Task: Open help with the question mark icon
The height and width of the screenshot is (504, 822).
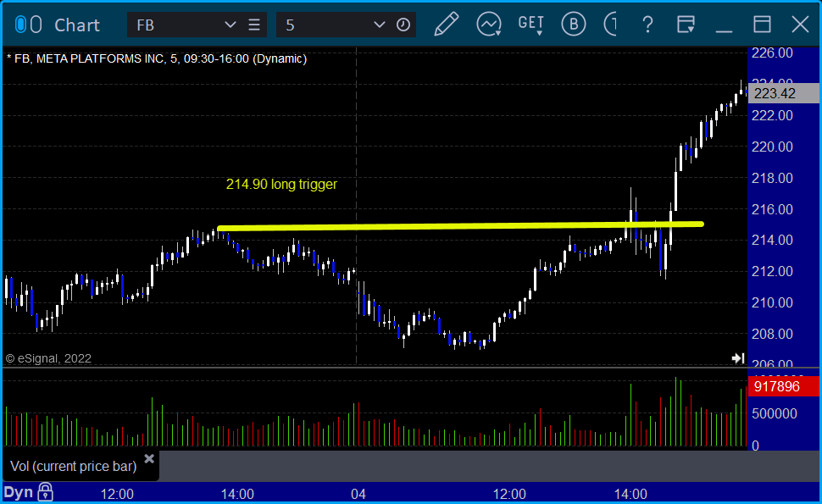Action: point(647,25)
